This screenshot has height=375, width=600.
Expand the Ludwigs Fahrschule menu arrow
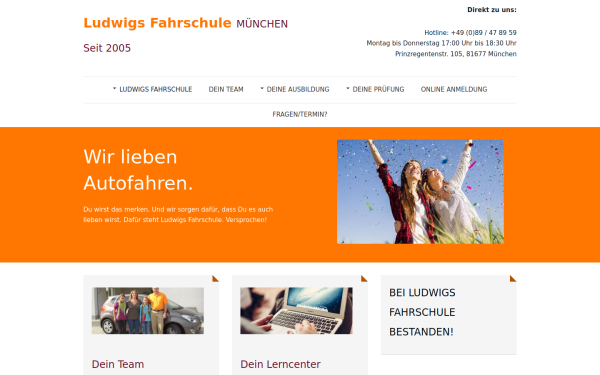click(114, 88)
